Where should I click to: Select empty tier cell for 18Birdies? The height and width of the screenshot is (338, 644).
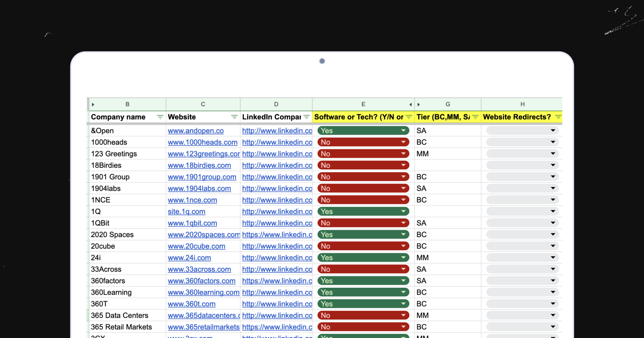[x=448, y=165]
